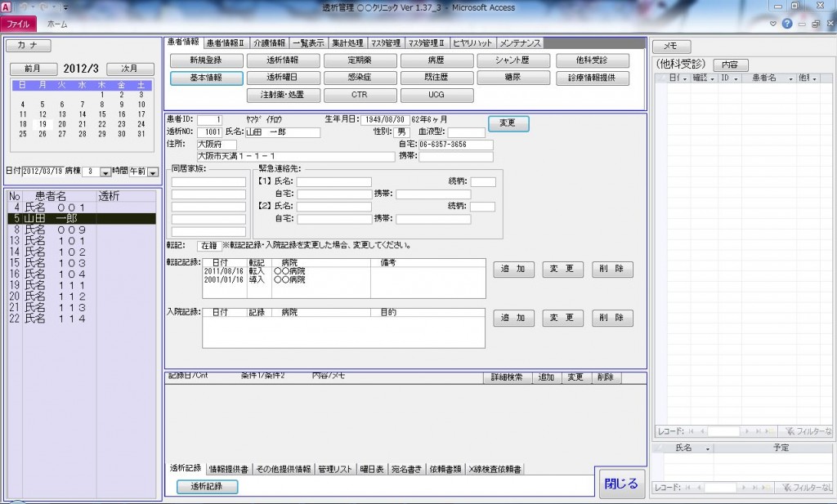
Task: Click the customize Quick Access Toolbar arrow
Action: 65,7
